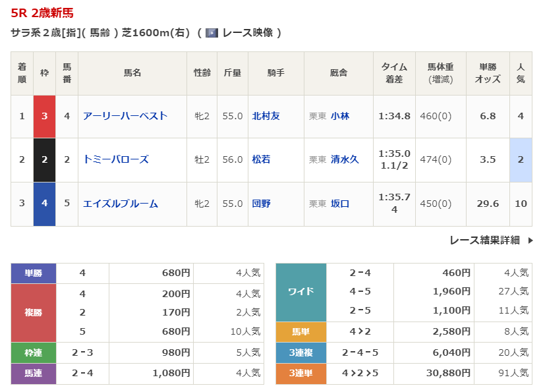Click the 単勝 payout label

click(x=34, y=273)
